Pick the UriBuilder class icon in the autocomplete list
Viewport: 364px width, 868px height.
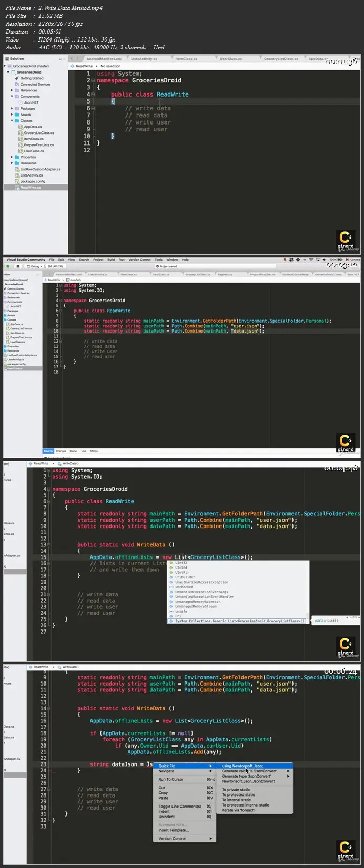tap(171, 577)
